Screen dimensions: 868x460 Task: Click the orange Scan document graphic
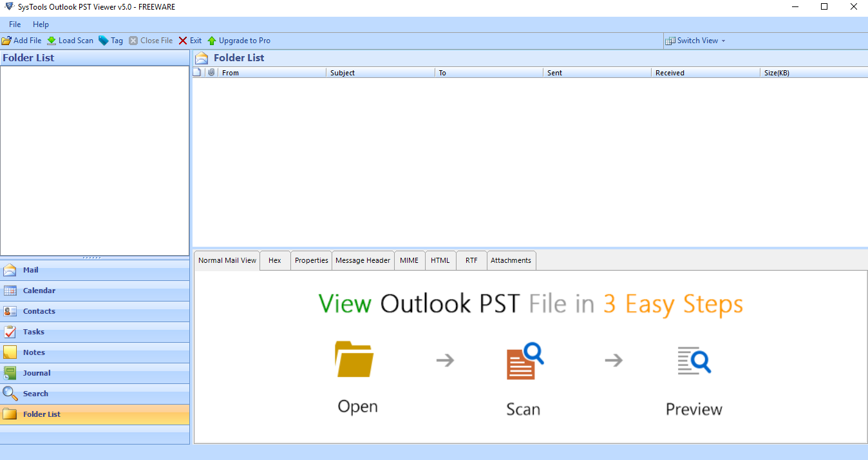(x=525, y=361)
